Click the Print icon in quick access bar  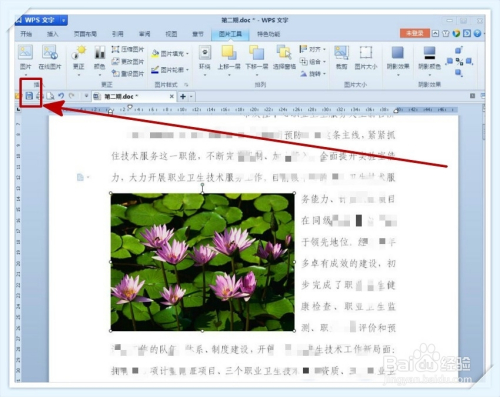(39, 96)
